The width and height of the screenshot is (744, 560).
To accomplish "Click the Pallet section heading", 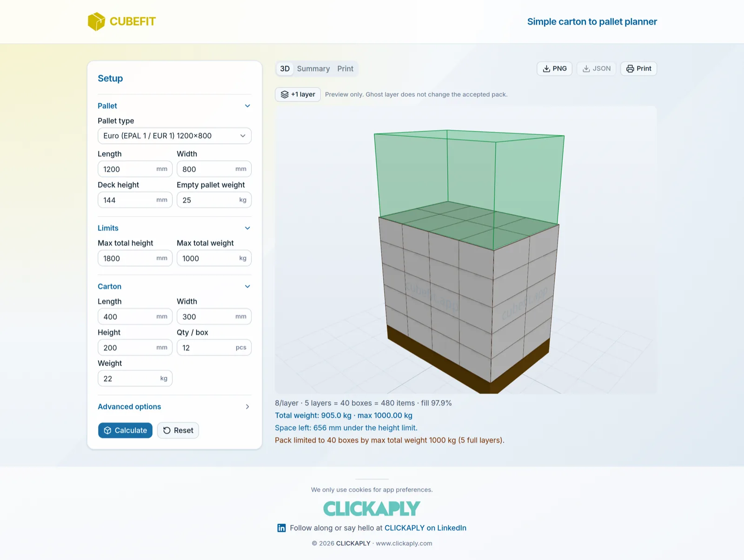I will tap(107, 106).
